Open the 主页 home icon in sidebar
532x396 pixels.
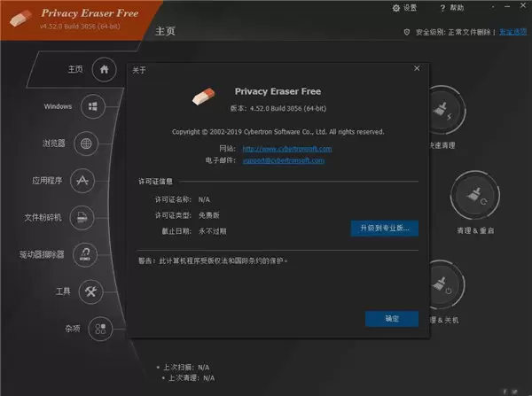tap(104, 69)
